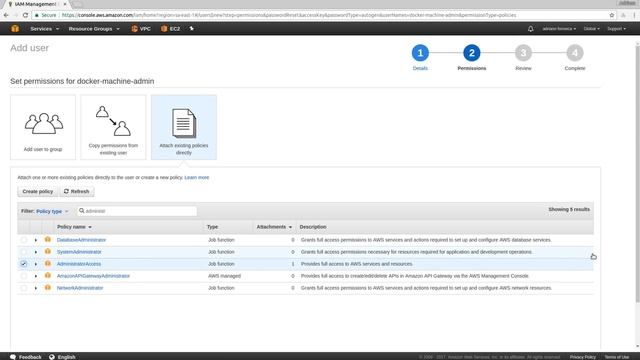Expand the SystemAdministrator policy row arrow
The width and height of the screenshot is (640, 360).
point(36,252)
